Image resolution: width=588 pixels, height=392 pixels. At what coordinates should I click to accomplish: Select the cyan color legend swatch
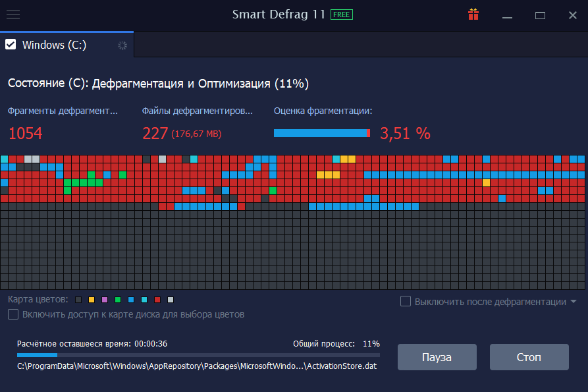coord(144,300)
